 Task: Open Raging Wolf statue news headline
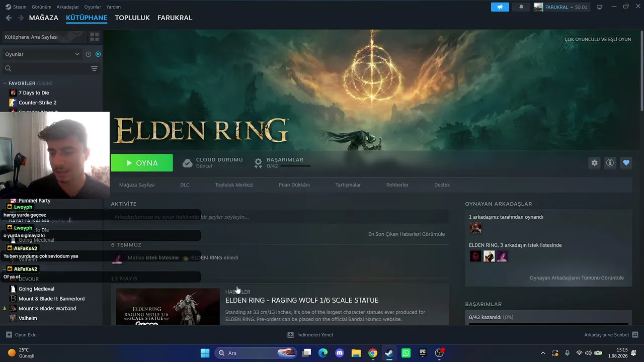(x=302, y=300)
